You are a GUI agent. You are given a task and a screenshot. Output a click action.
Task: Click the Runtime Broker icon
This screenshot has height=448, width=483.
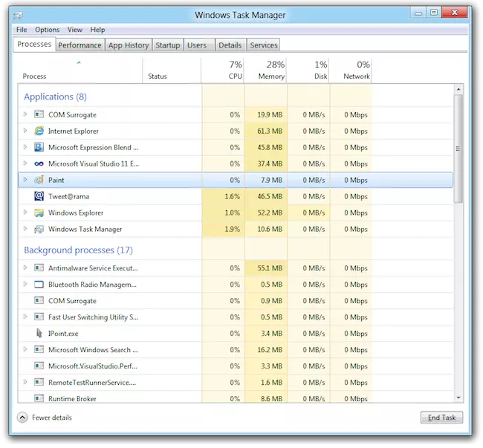pyautogui.click(x=39, y=398)
